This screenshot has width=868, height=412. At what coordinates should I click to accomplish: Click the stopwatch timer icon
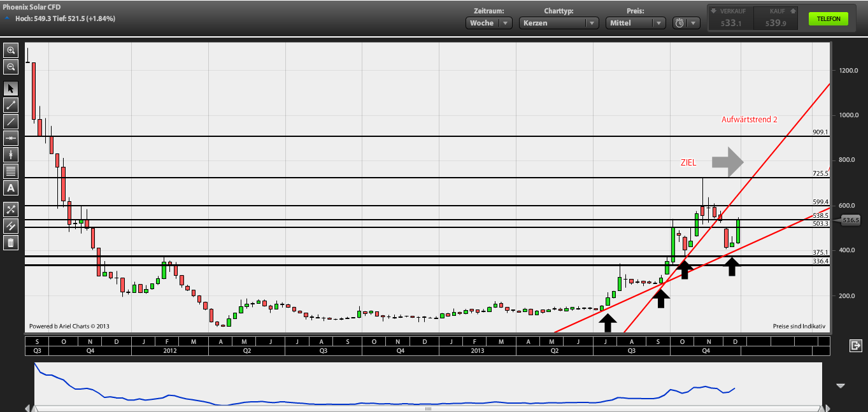679,23
